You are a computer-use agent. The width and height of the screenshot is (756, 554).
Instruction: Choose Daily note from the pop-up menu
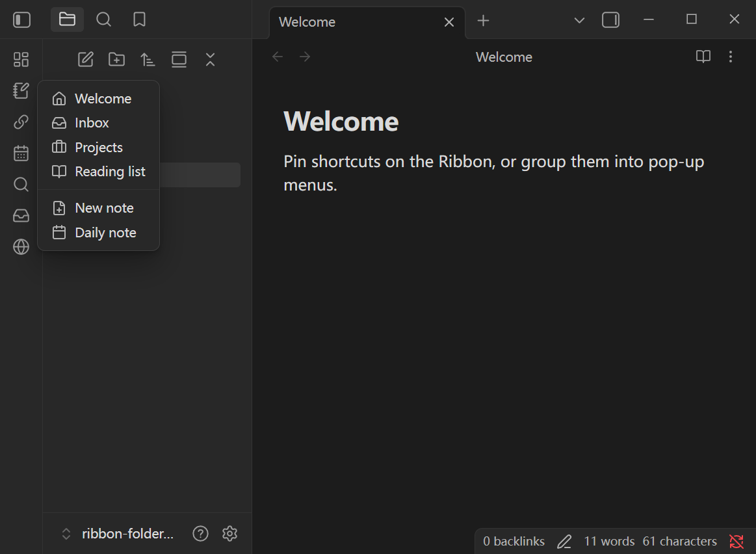tap(98, 232)
